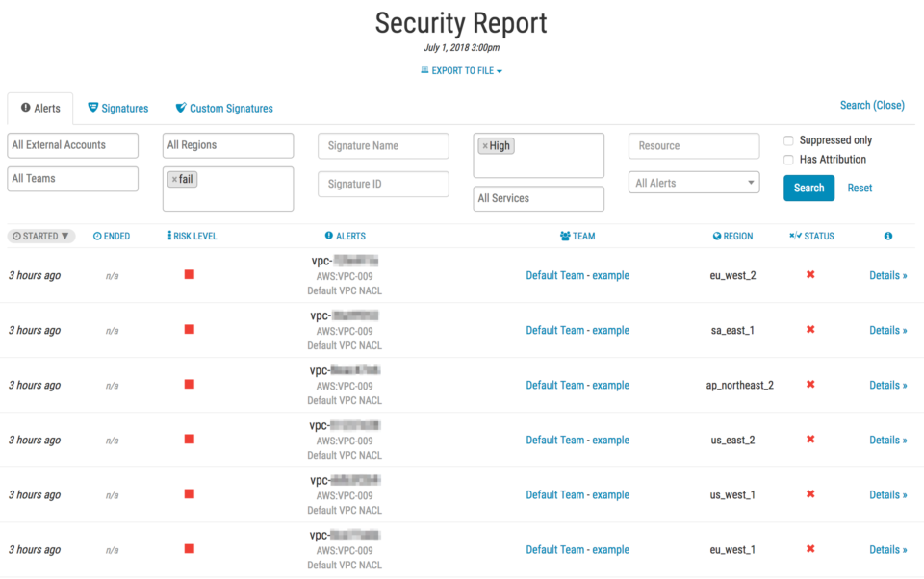Click red fail X status for us_east_2
Viewport: 924px width, 579px height.
(810, 440)
